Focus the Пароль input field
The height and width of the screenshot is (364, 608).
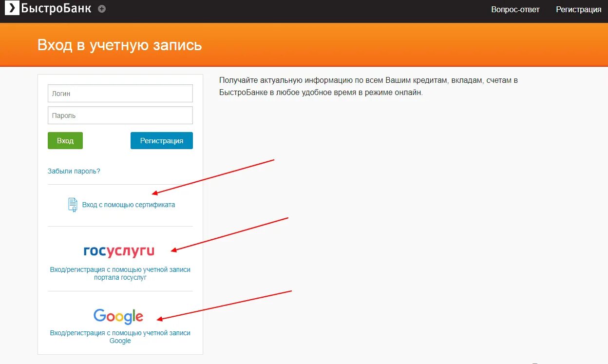(120, 115)
